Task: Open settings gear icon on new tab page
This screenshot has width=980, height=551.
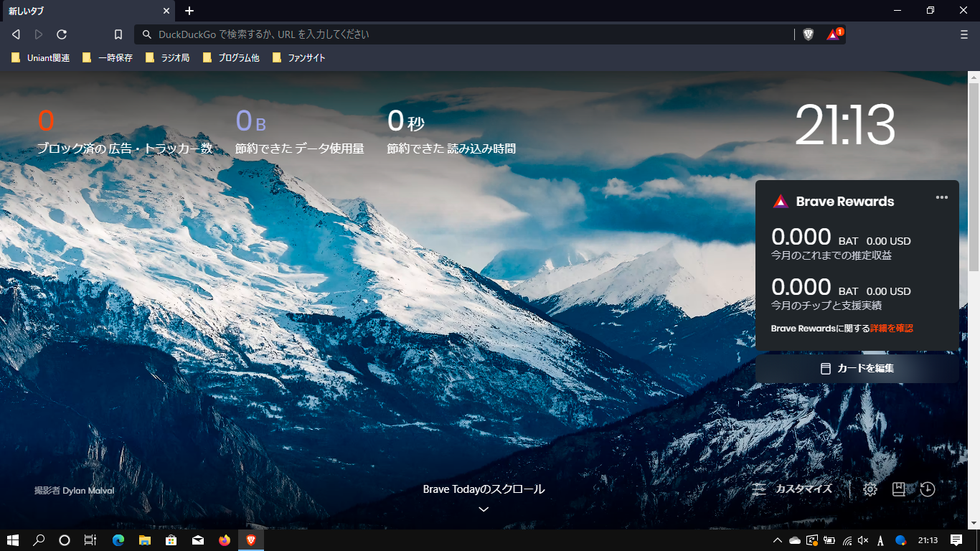Action: pyautogui.click(x=870, y=489)
